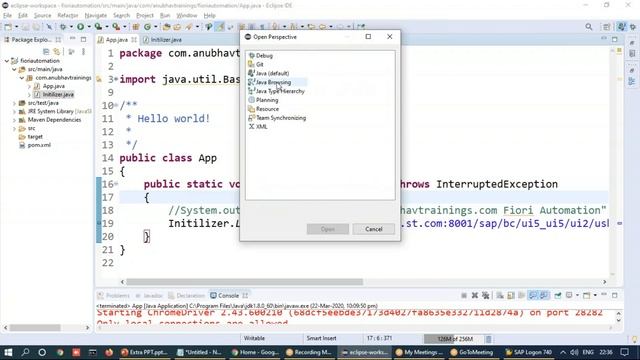This screenshot has width=640, height=360.
Task: Open the Refactor menu
Action: 68,16
